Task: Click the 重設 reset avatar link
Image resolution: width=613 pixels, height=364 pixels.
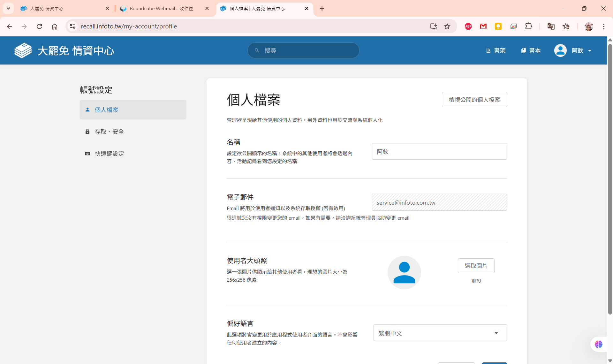Action: [x=476, y=281]
